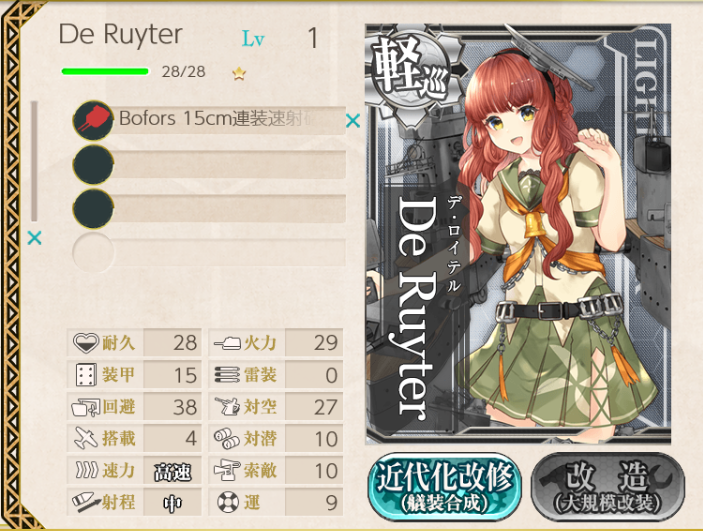Viewport: 703px width, 531px height.
Task: Click the torpedo icon beside 雷装
Action: click(227, 375)
